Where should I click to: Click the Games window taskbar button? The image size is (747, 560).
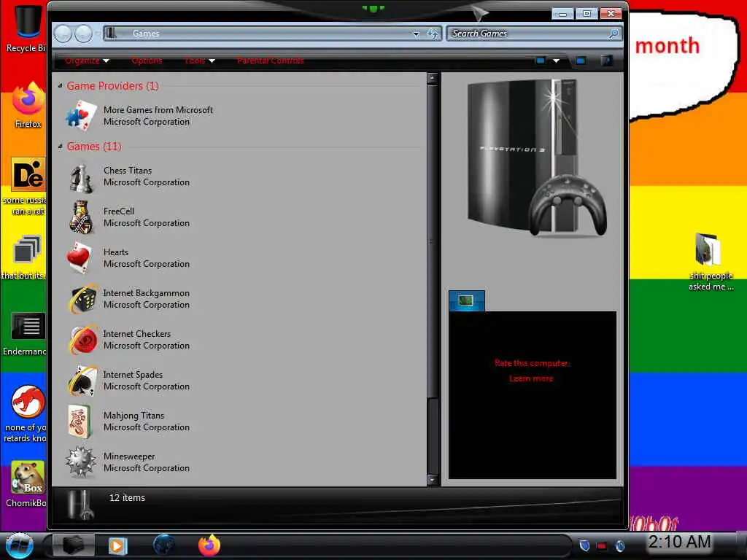point(73,545)
